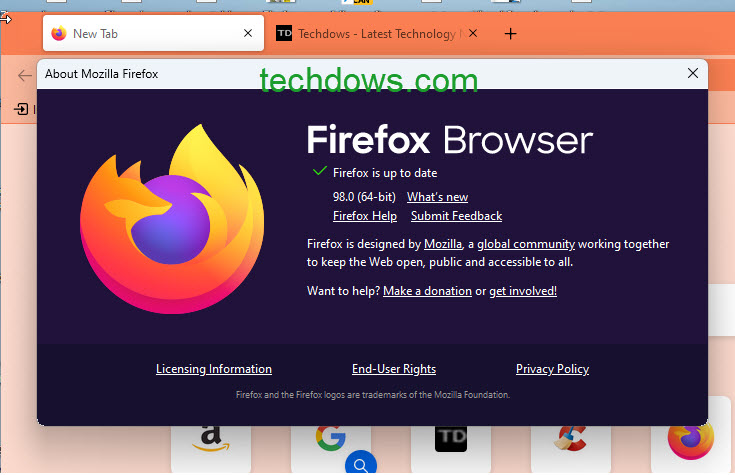Open Licensing Information

[x=214, y=369]
